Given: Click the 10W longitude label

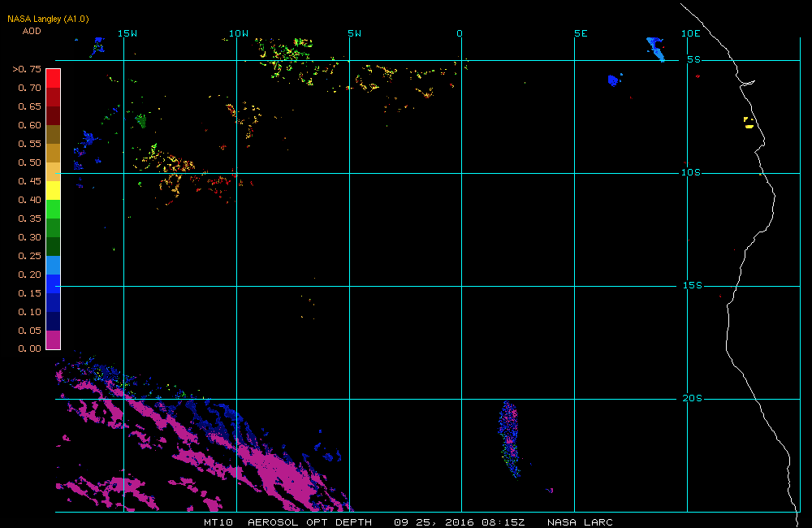Looking at the screenshot, I should pos(239,33).
